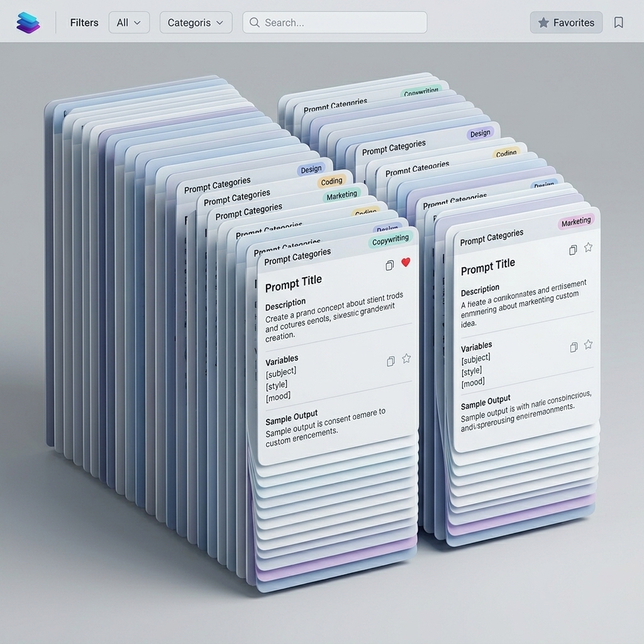Click Prompt Categories header on front Marketing card
The width and height of the screenshot is (644, 644).
pos(492,237)
